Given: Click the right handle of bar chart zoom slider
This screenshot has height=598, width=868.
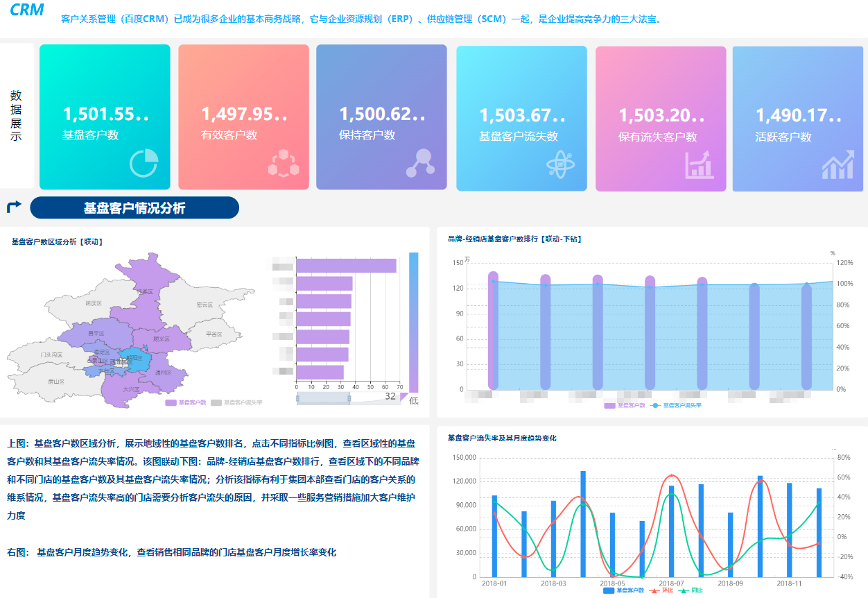Looking at the screenshot, I should point(349,398).
